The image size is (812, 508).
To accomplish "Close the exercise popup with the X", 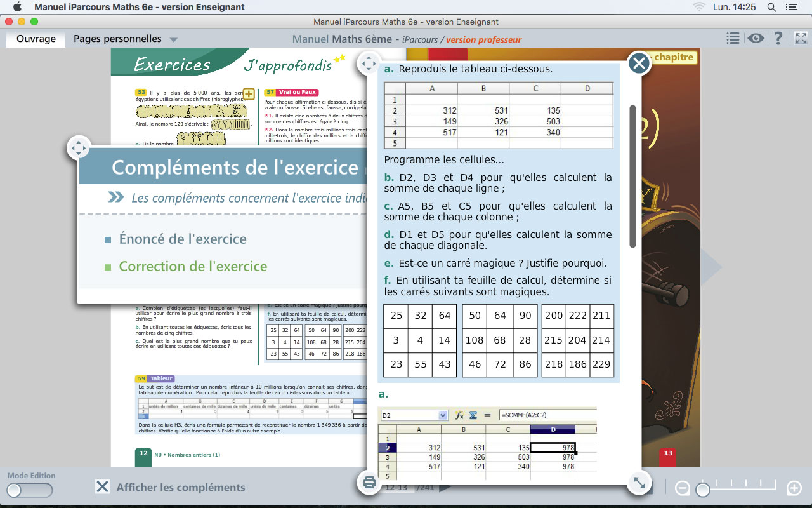I will pos(639,63).
